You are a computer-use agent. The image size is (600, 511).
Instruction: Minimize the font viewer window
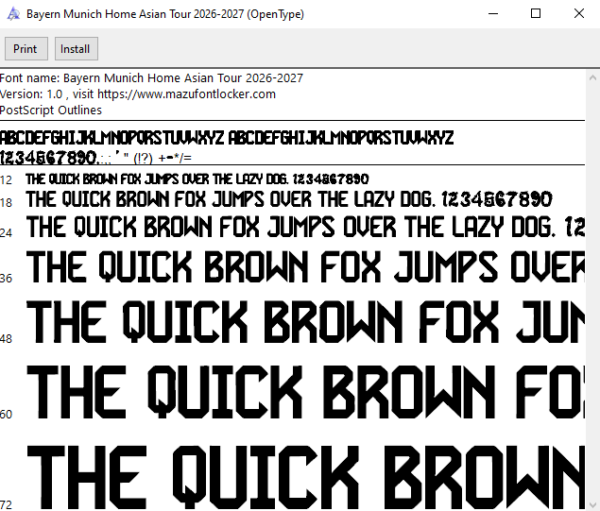[493, 14]
